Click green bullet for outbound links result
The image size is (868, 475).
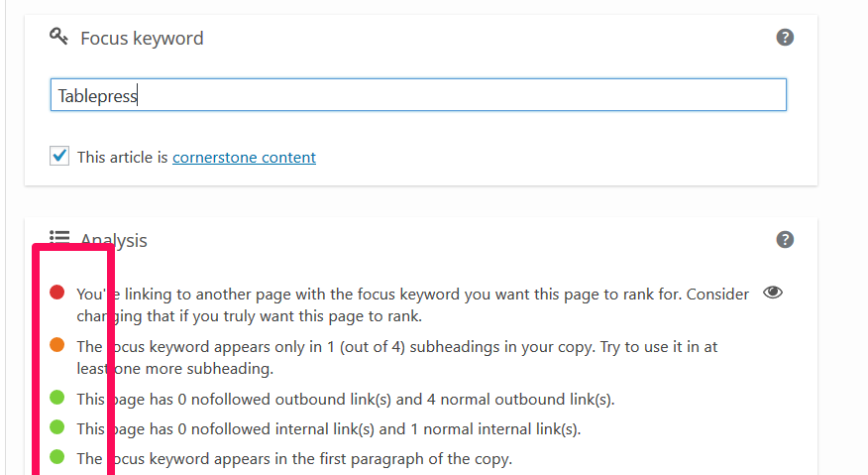pyautogui.click(x=57, y=398)
